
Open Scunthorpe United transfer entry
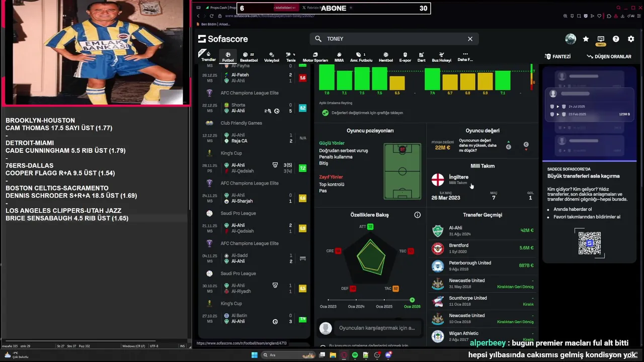click(483, 301)
